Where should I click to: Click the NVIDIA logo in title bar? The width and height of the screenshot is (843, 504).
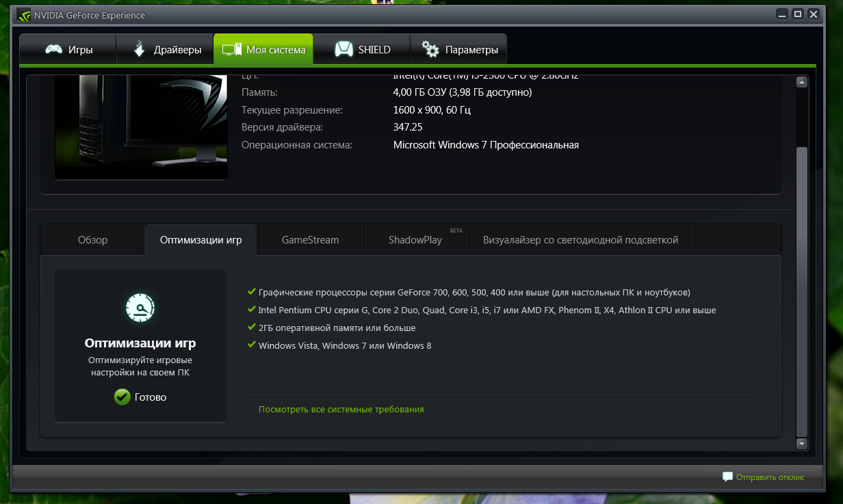point(23,14)
